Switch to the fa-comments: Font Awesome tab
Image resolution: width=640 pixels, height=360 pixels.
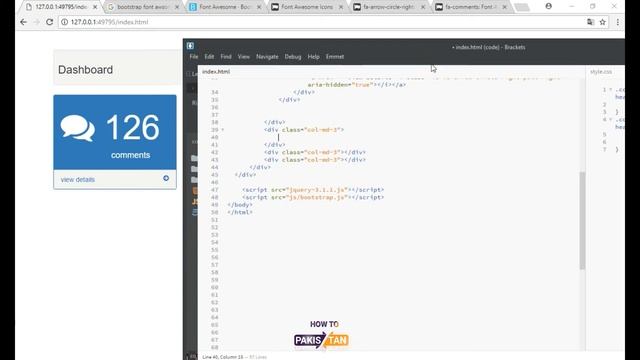470,7
